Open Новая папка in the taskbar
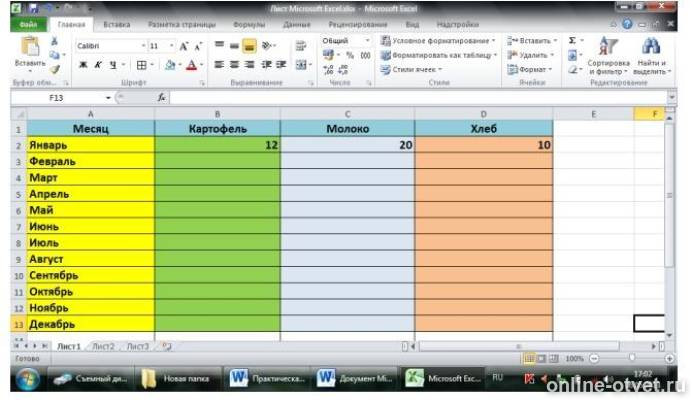 (181, 379)
